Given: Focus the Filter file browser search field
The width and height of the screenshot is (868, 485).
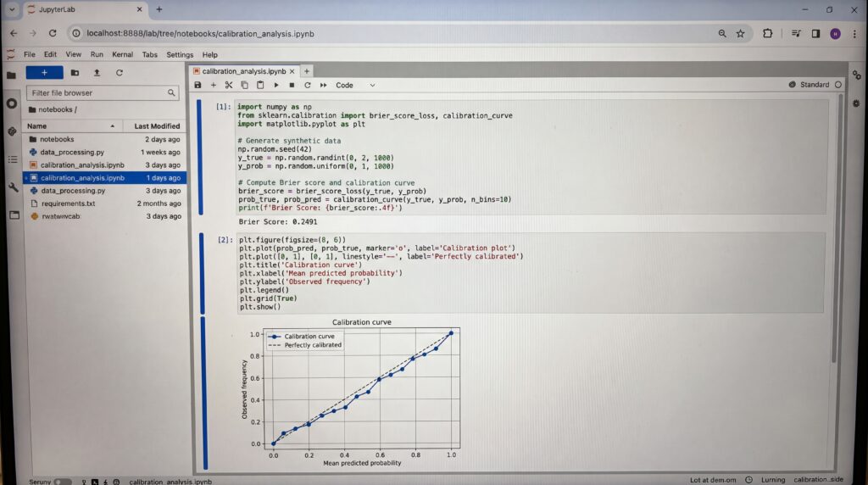Looking at the screenshot, I should [103, 93].
